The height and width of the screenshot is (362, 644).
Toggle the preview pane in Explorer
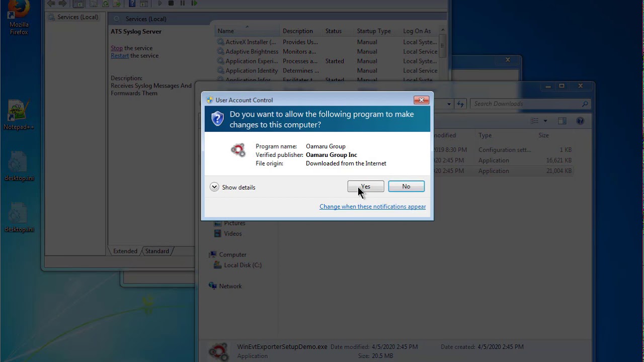562,121
